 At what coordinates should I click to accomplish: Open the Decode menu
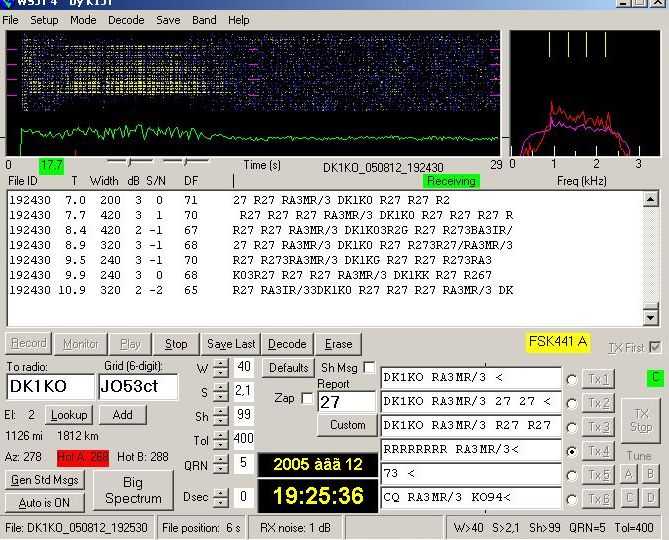(x=126, y=20)
